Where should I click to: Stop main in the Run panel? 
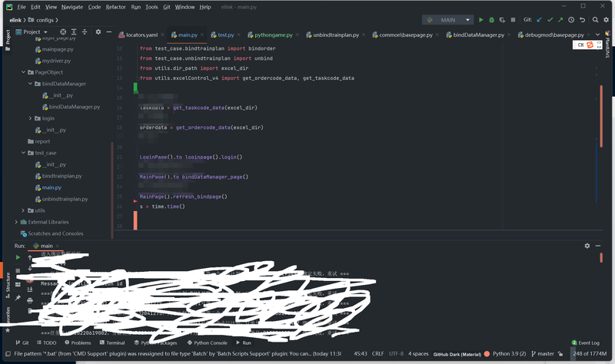point(18,271)
